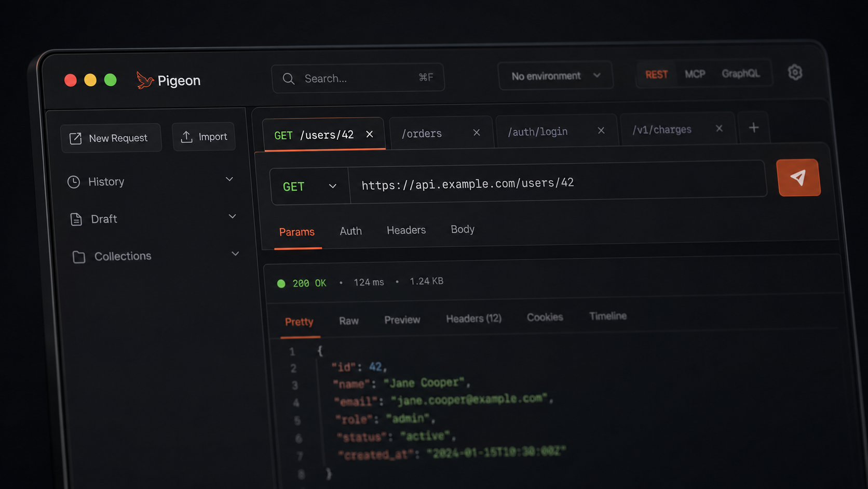Show the Raw response view
This screenshot has width=868, height=489.
(349, 321)
